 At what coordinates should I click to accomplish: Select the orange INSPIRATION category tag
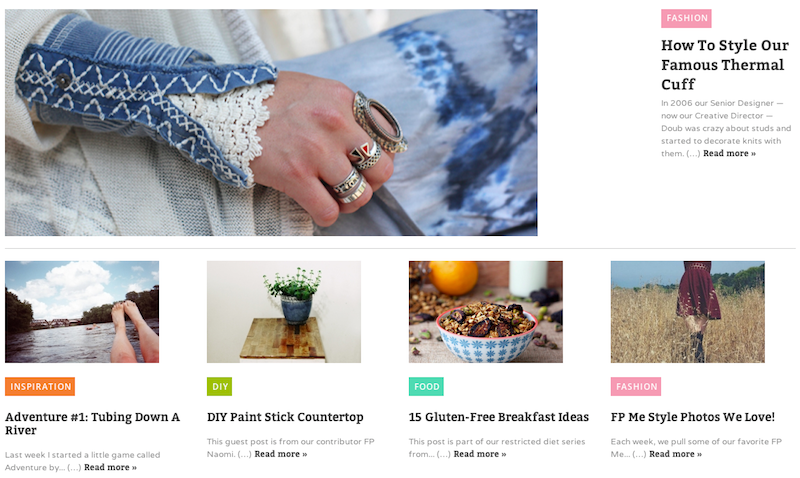click(x=40, y=387)
